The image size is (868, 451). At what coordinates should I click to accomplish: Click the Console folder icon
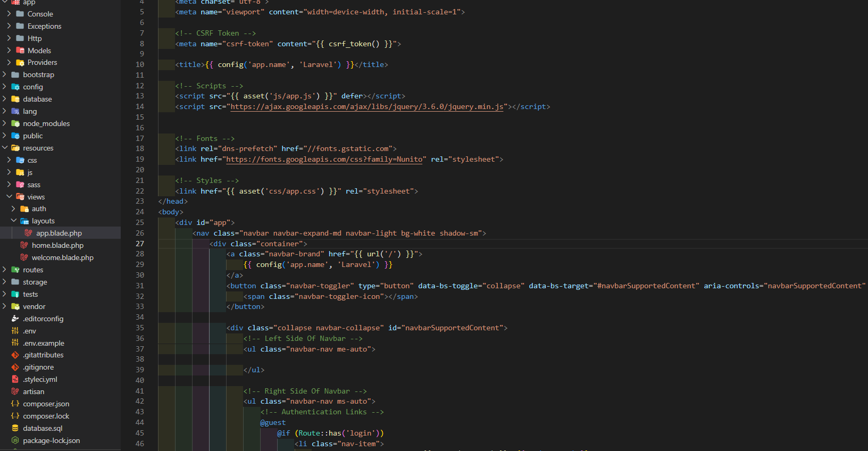pos(20,14)
